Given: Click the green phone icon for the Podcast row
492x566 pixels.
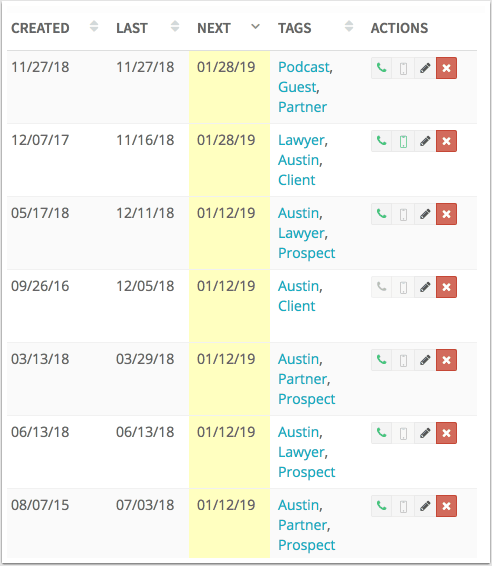Looking at the screenshot, I should pyautogui.click(x=382, y=68).
